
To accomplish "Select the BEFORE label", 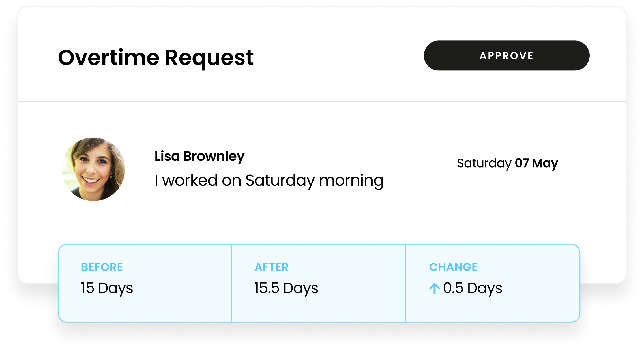I will click(x=102, y=267).
